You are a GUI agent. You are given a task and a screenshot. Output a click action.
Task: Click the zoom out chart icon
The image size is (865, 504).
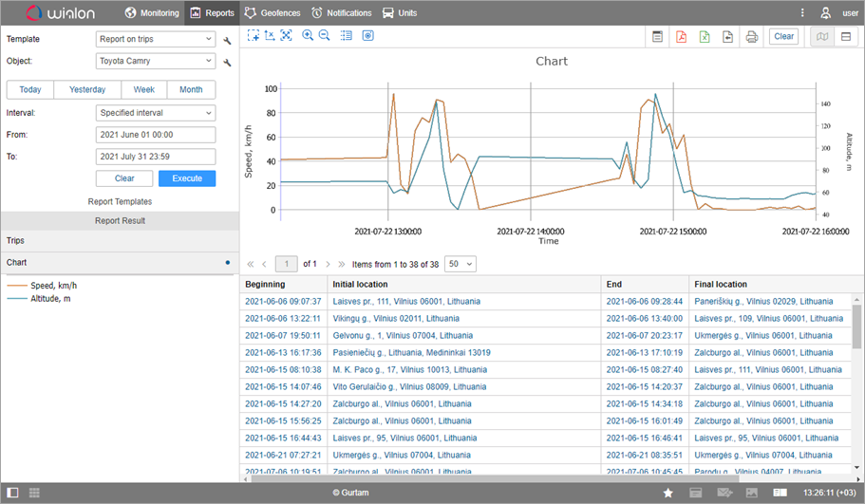[x=325, y=36]
